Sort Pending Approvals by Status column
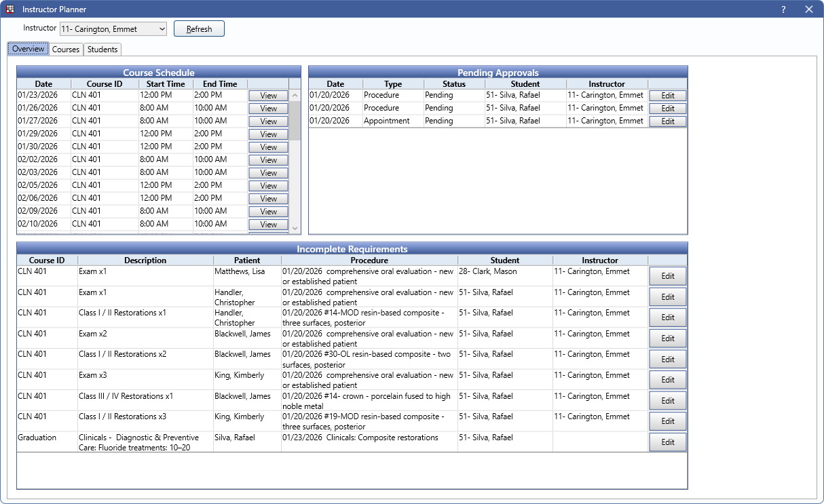 (454, 84)
